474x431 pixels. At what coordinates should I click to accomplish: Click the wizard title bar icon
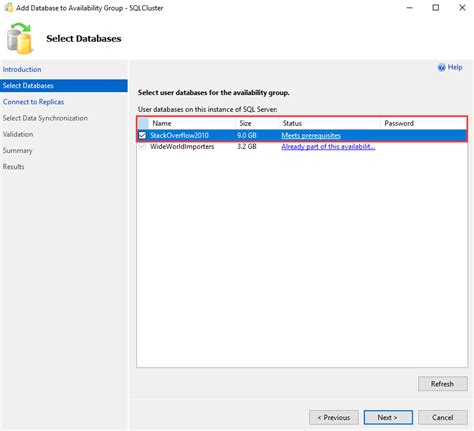[x=8, y=8]
